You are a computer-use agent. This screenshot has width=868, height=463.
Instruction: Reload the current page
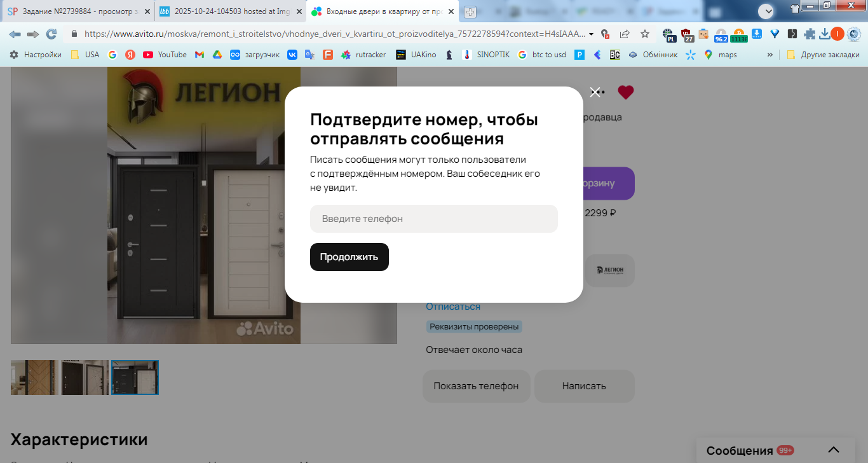(x=51, y=34)
